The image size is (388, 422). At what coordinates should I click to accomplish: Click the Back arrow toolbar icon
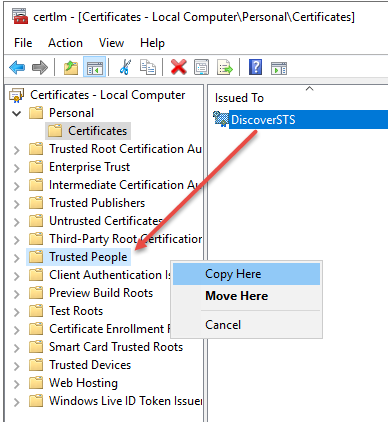tap(17, 68)
